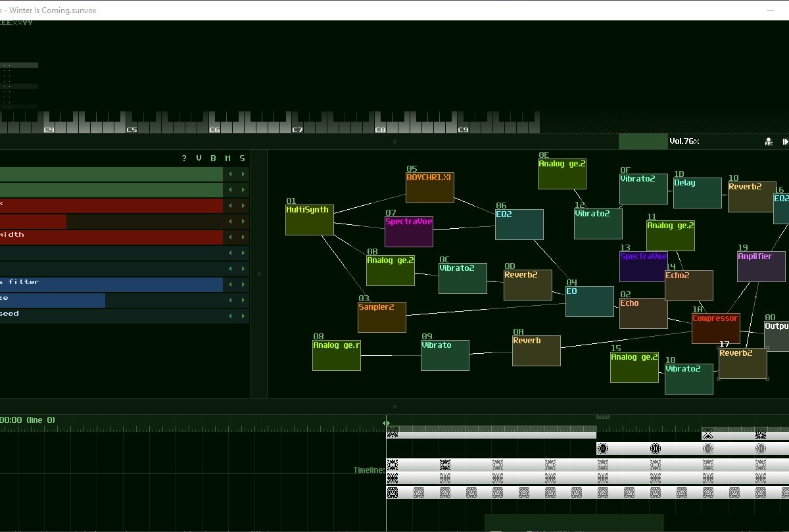The width and height of the screenshot is (789, 532).
Task: Open the V visualization option in module header
Action: pyautogui.click(x=199, y=158)
